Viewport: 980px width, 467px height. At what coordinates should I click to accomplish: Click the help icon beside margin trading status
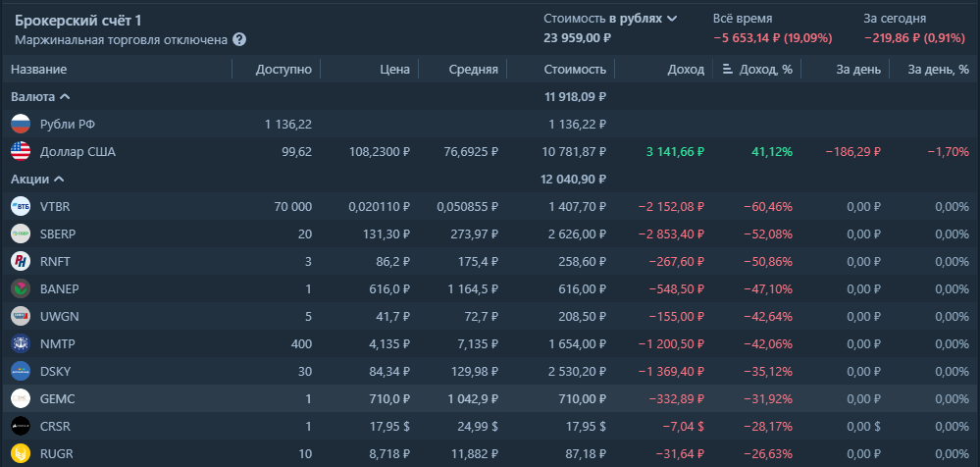click(x=239, y=40)
